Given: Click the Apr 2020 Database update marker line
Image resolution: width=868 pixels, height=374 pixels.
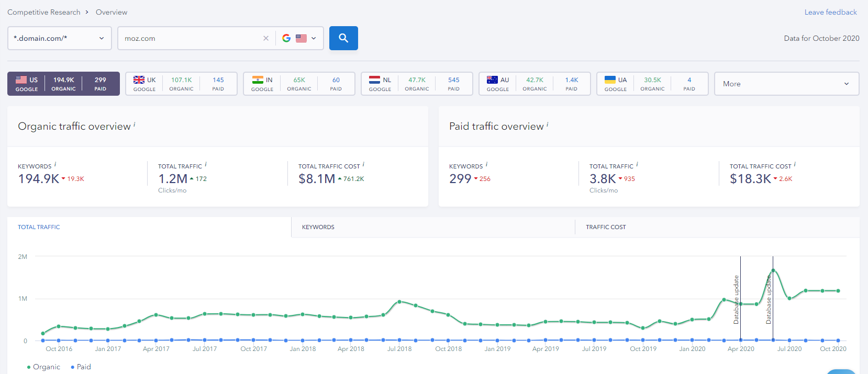Looking at the screenshot, I should (740, 298).
